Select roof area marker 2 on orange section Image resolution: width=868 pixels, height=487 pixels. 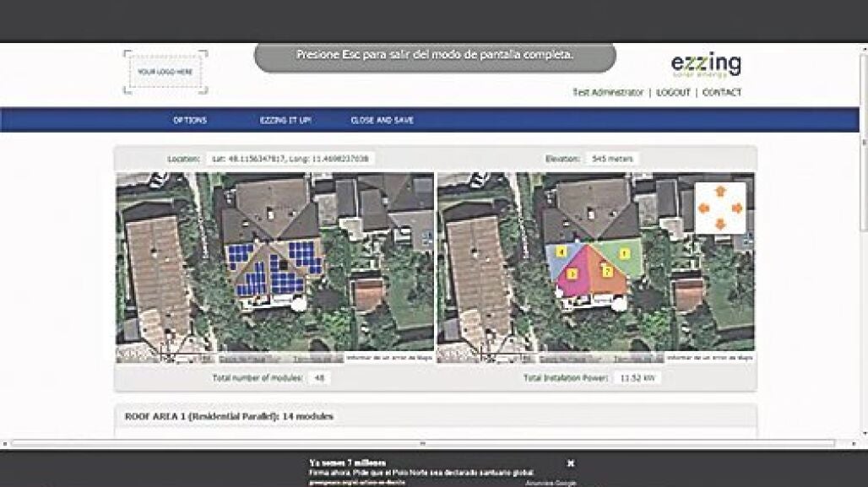607,271
